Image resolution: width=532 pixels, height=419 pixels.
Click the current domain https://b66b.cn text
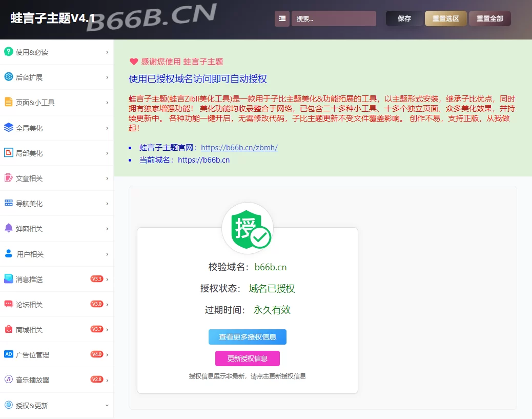pos(203,160)
